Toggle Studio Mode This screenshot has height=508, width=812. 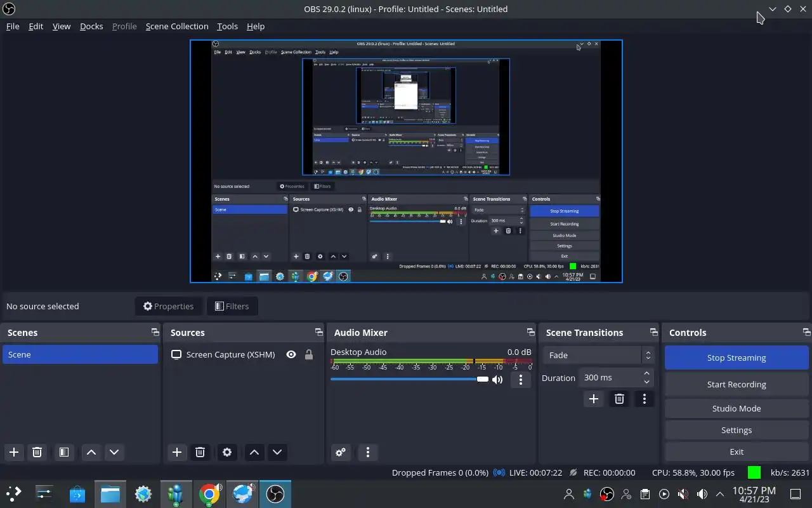click(737, 408)
